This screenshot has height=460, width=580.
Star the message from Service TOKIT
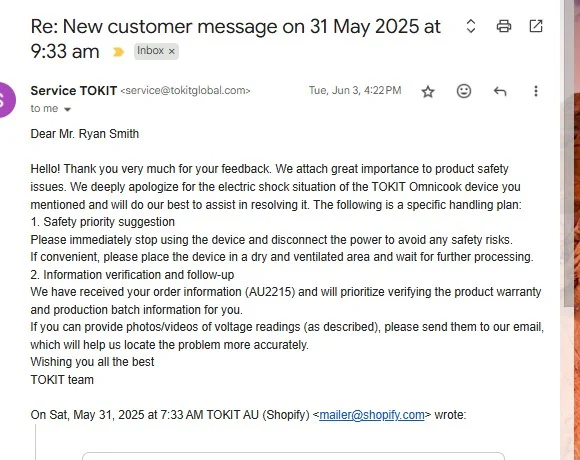tap(428, 91)
